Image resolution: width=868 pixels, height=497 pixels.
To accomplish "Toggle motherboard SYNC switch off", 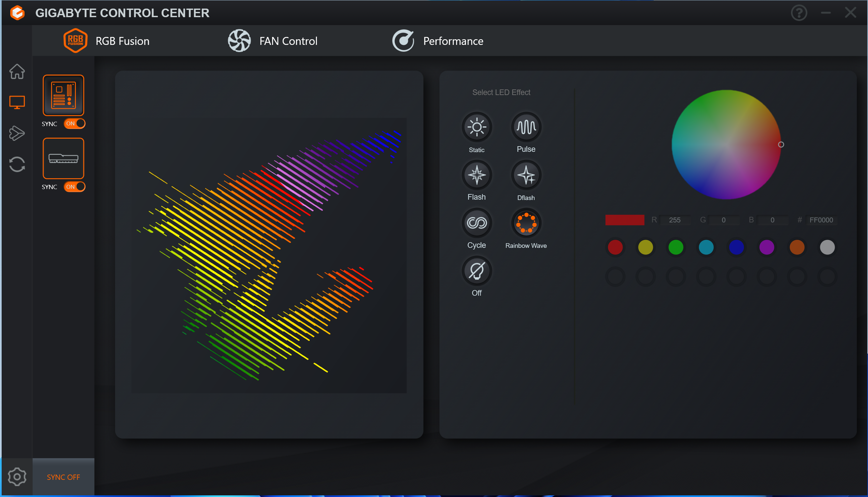I will [75, 123].
